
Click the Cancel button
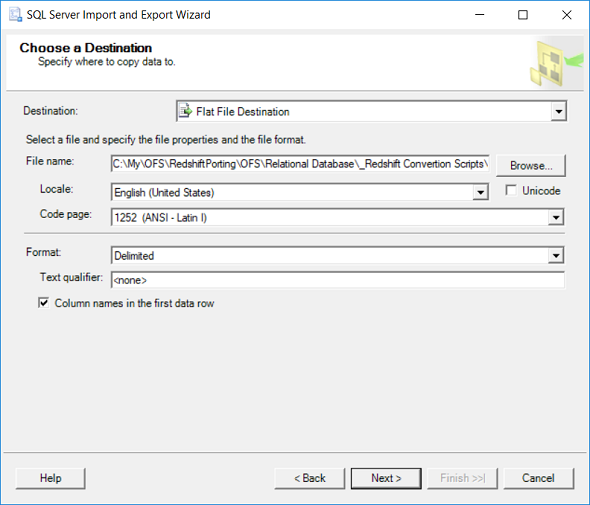click(538, 478)
